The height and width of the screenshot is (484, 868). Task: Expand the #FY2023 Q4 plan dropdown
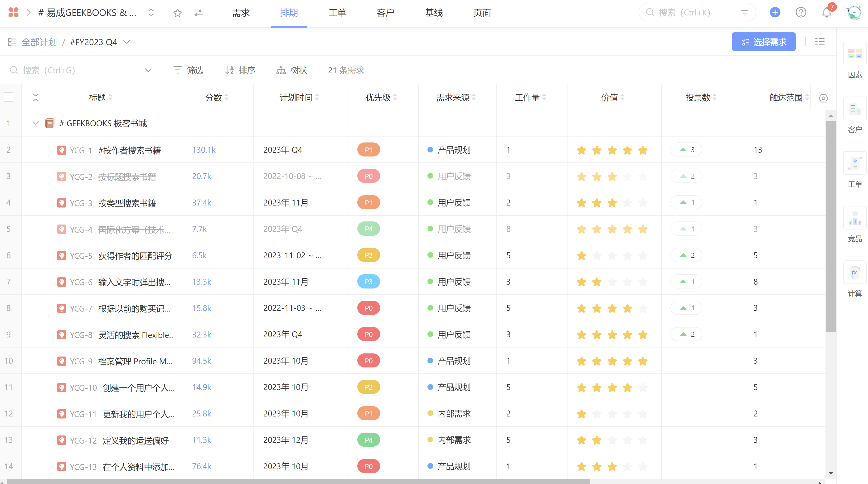[x=127, y=42]
